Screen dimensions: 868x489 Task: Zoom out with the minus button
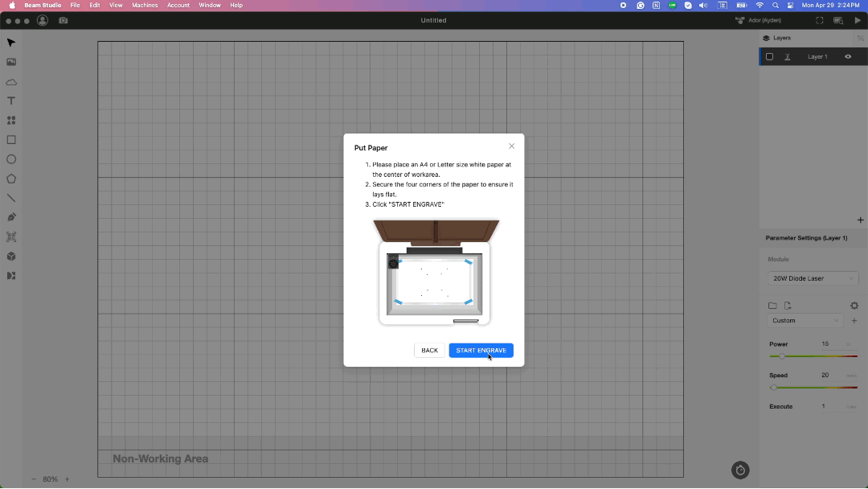point(33,479)
